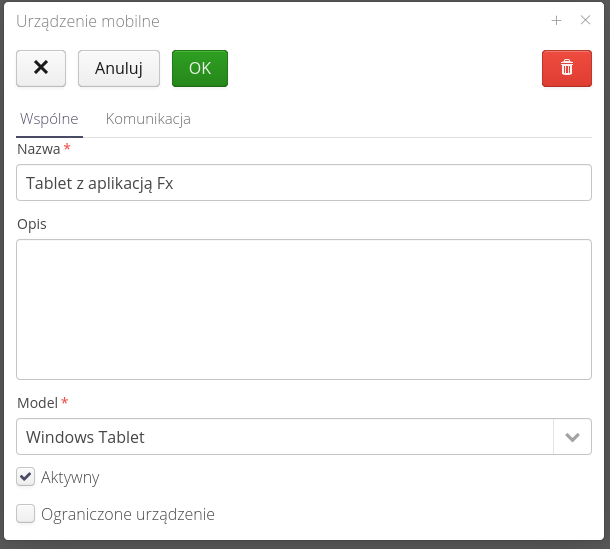This screenshot has width=610, height=549.
Task: Click the Windows Tablet combo box field
Action: (x=284, y=437)
